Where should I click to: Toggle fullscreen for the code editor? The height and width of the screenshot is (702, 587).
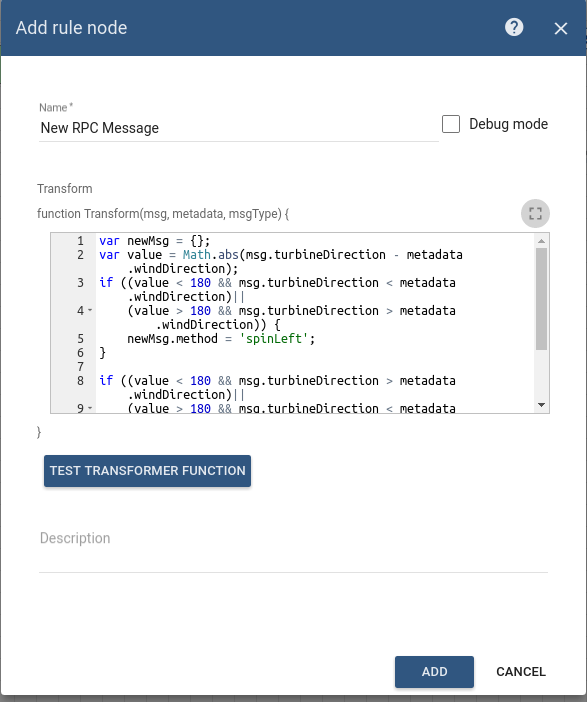point(535,214)
